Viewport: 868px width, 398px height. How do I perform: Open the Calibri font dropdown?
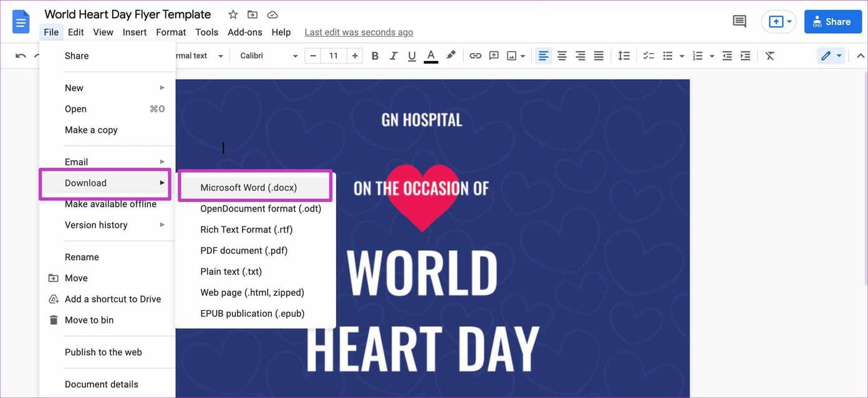pyautogui.click(x=269, y=56)
